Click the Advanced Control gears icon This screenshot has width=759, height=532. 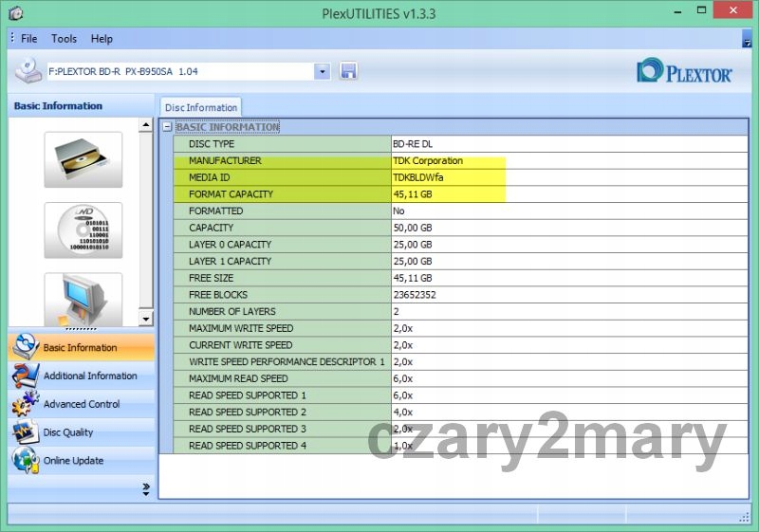(x=26, y=404)
